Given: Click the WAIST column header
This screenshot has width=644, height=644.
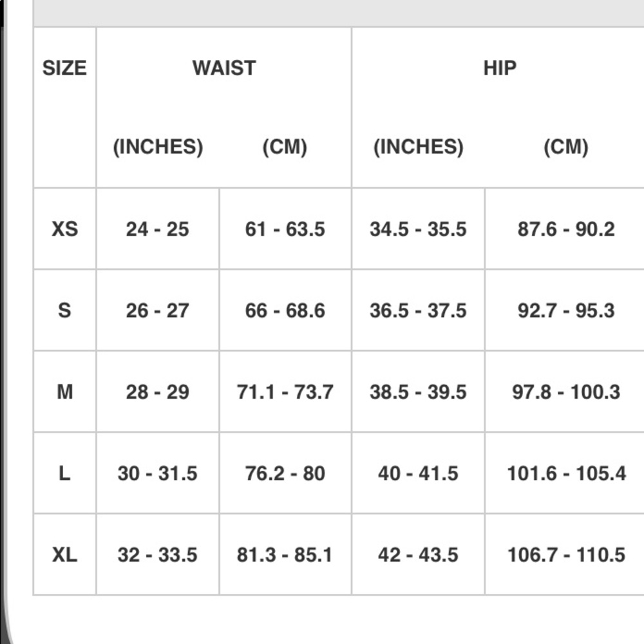Looking at the screenshot, I should 223,68.
